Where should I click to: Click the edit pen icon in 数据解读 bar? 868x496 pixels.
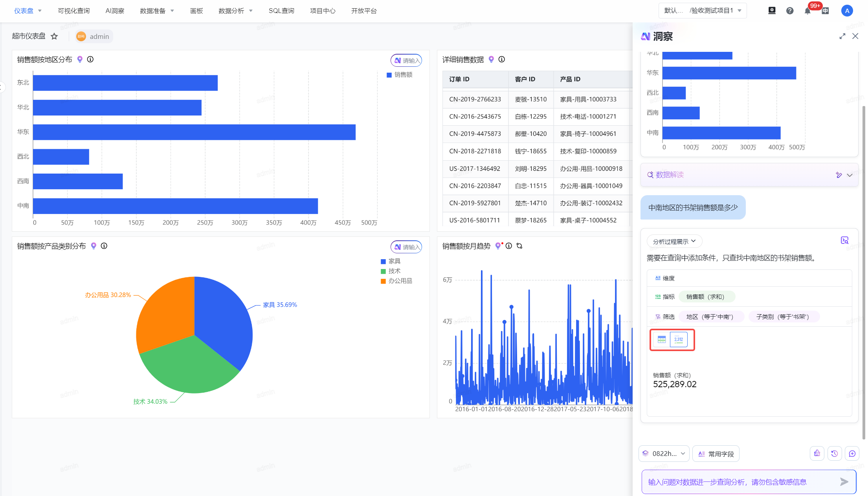click(x=839, y=175)
